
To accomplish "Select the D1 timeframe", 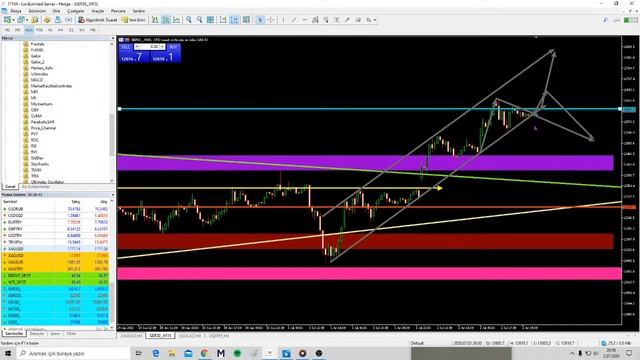I will pyautogui.click(x=71, y=30).
